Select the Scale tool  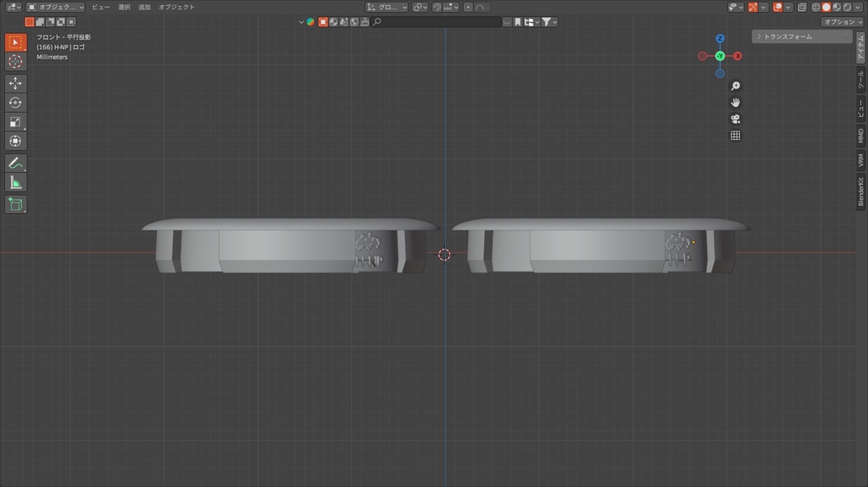click(x=15, y=122)
